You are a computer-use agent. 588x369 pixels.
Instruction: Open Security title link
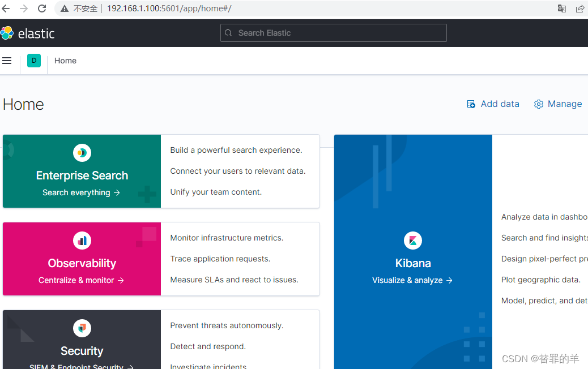pos(82,351)
